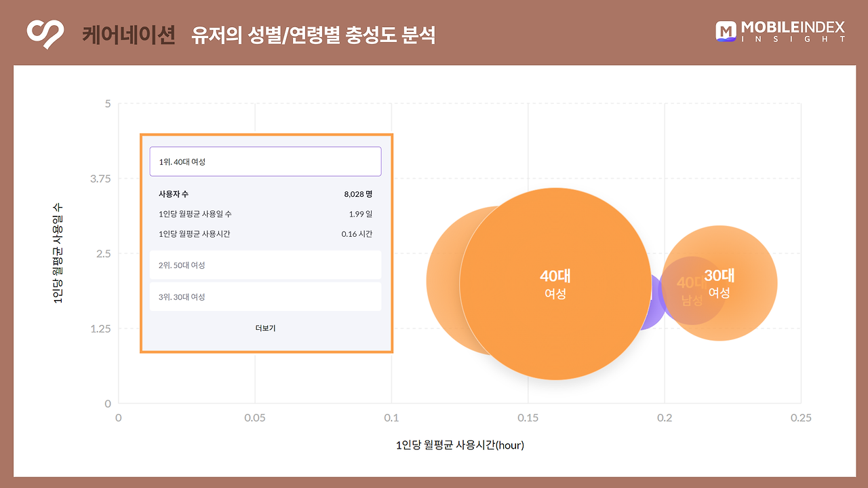This screenshot has height=488, width=868.
Task: Click the 1.99 일 value
Action: tap(361, 214)
